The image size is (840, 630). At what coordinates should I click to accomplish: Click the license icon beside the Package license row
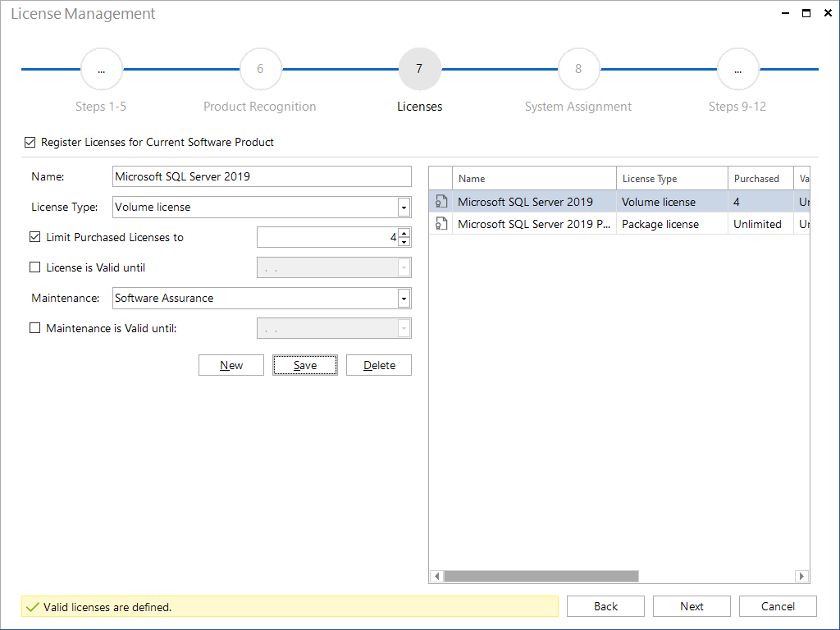441,223
